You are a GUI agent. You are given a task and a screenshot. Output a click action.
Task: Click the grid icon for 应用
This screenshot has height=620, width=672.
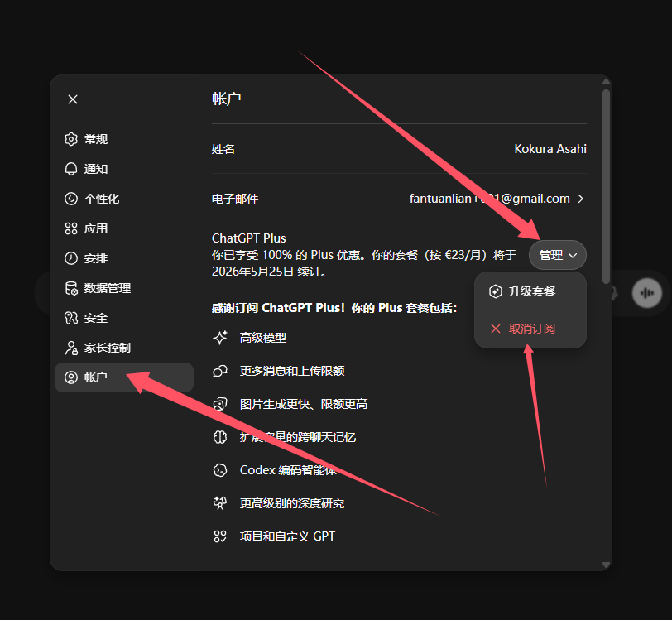(71, 228)
